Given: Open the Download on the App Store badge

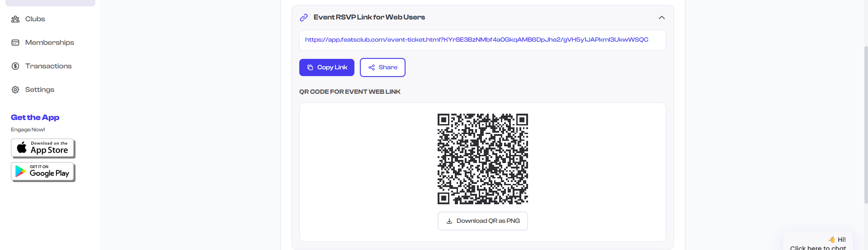Looking at the screenshot, I should point(43,148).
